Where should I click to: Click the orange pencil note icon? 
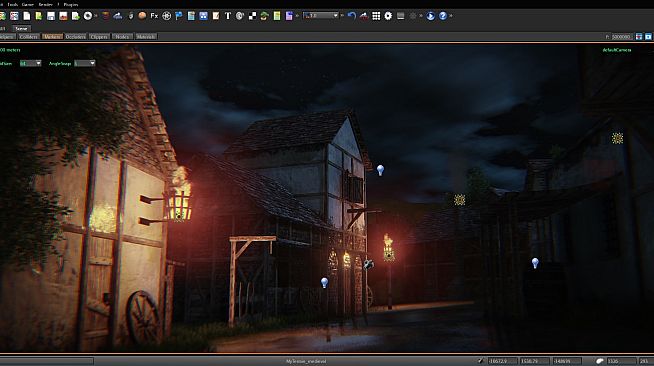216,16
